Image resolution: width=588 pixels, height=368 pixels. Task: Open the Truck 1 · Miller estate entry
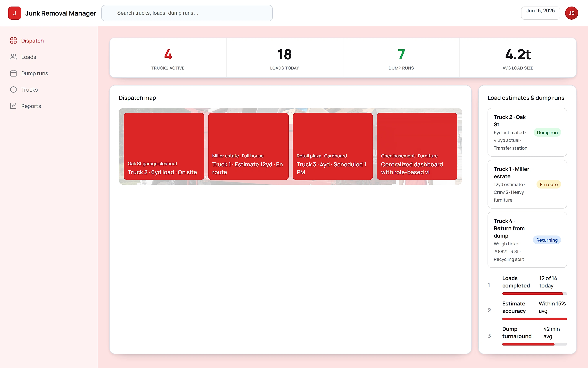coord(527,184)
